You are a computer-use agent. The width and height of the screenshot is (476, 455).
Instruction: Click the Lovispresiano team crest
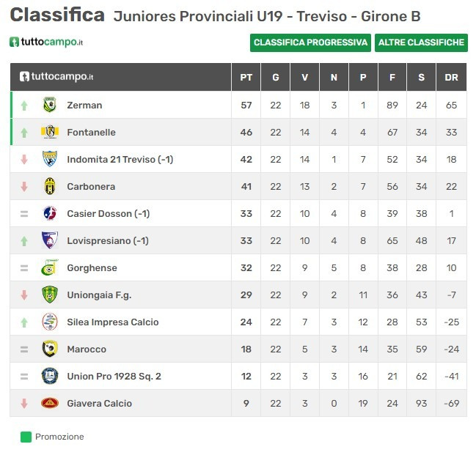(x=49, y=240)
